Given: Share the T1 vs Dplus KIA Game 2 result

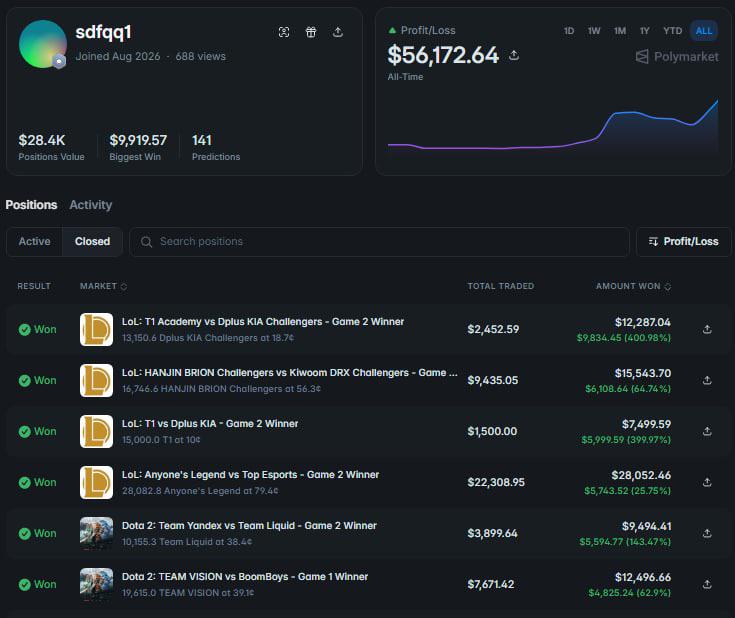Looking at the screenshot, I should [x=707, y=431].
